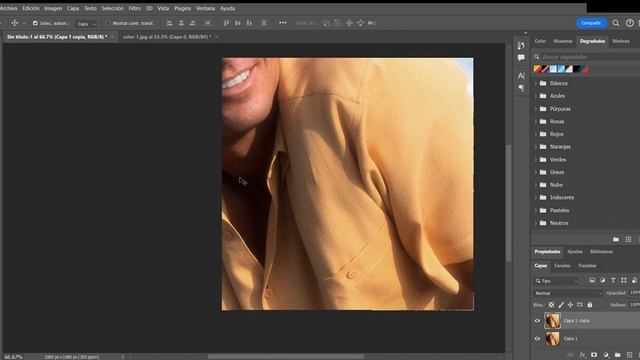The image size is (640, 360).
Task: Pick the first orange-purple recent gradient swatch
Action: point(537,69)
